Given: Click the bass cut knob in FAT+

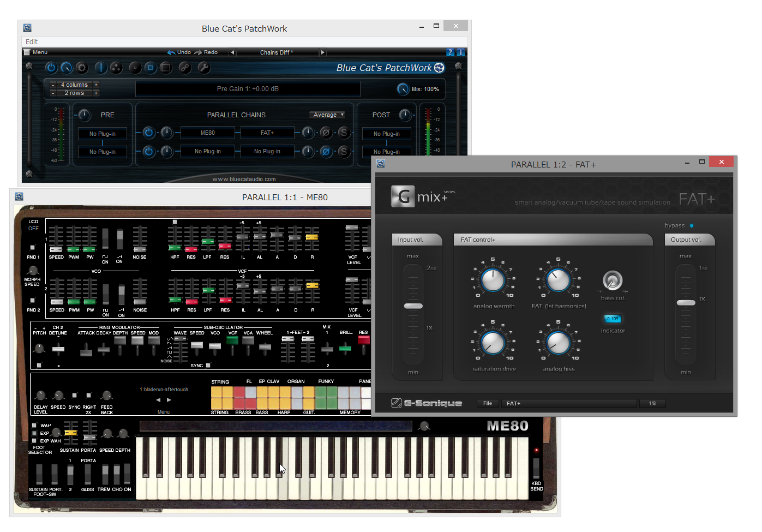Looking at the screenshot, I should (613, 280).
